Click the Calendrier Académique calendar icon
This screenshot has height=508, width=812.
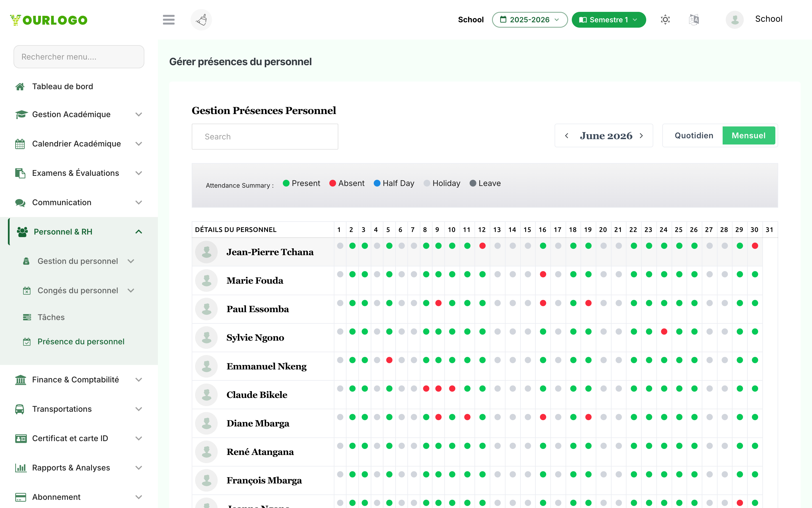coord(20,144)
